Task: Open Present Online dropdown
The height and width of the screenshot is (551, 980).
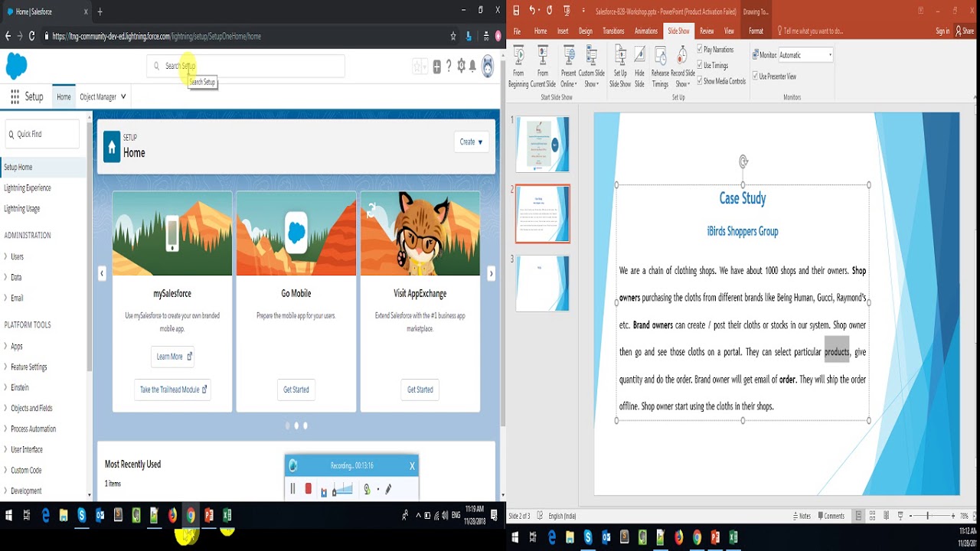Action: pos(568,67)
